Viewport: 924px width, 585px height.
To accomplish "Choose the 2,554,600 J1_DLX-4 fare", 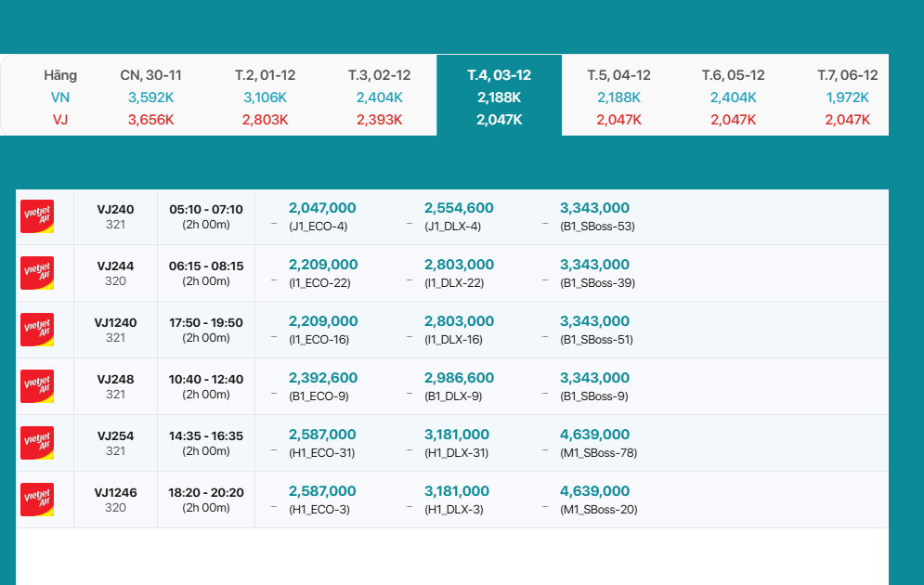I will [x=459, y=216].
